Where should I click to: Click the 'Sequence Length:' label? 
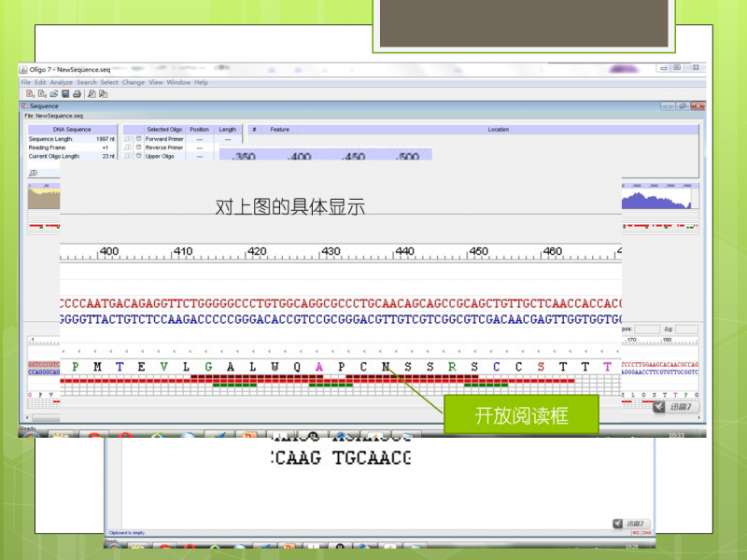click(x=51, y=139)
